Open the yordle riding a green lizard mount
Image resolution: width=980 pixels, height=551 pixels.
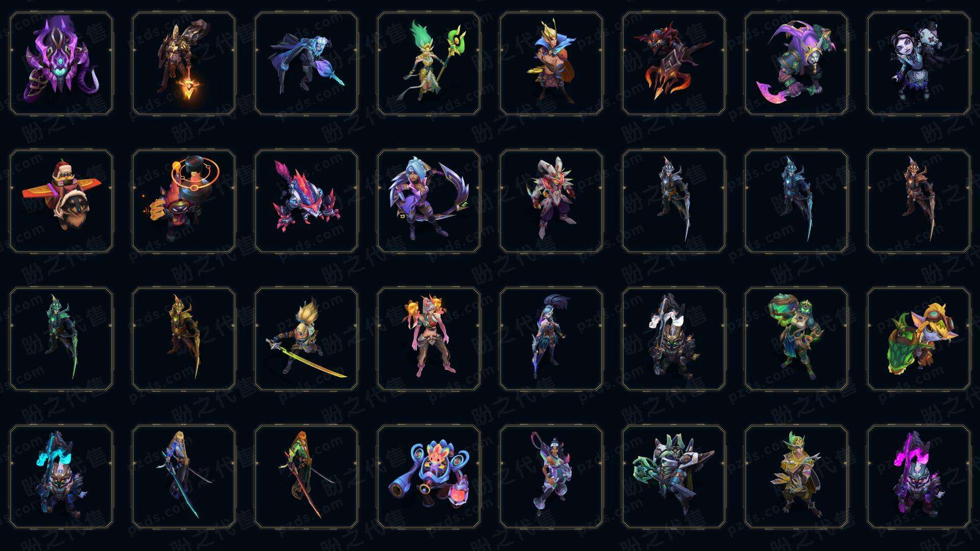[x=919, y=339]
